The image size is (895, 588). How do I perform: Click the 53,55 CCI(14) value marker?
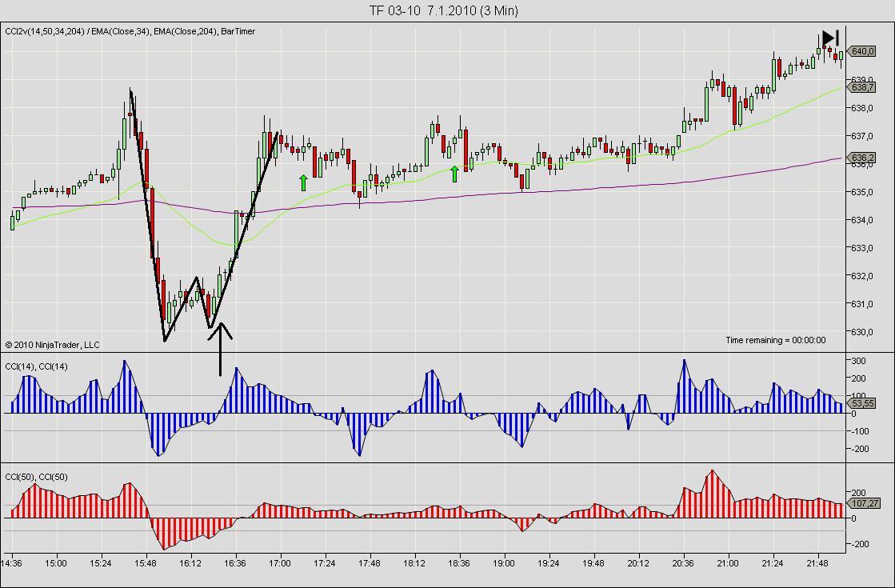point(861,404)
